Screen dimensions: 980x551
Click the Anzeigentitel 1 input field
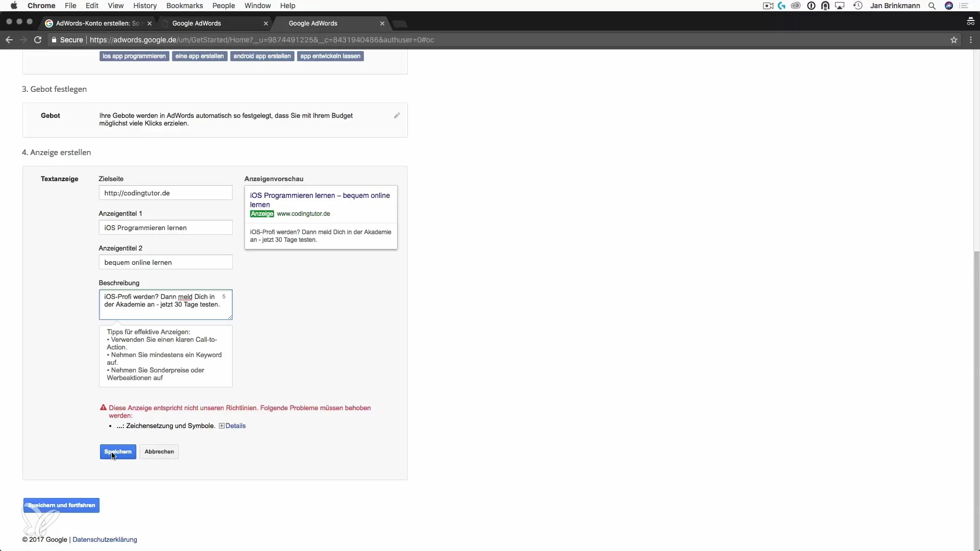[165, 228]
